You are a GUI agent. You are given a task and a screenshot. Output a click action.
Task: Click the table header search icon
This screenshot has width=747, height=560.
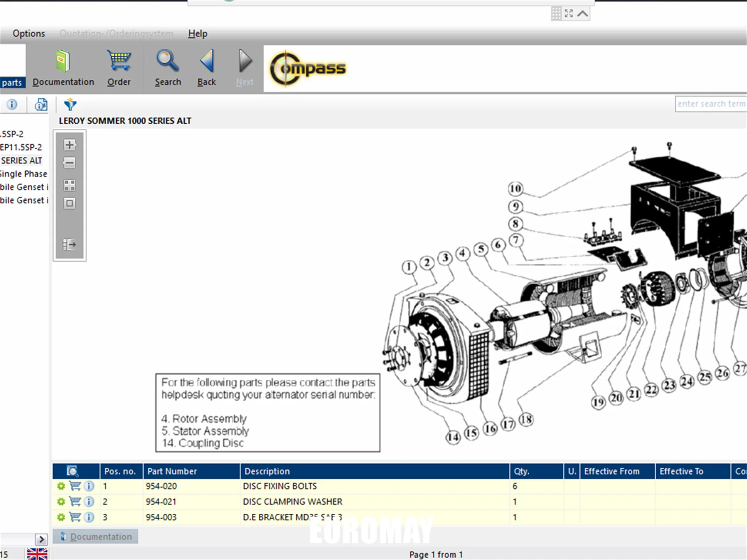tap(72, 471)
